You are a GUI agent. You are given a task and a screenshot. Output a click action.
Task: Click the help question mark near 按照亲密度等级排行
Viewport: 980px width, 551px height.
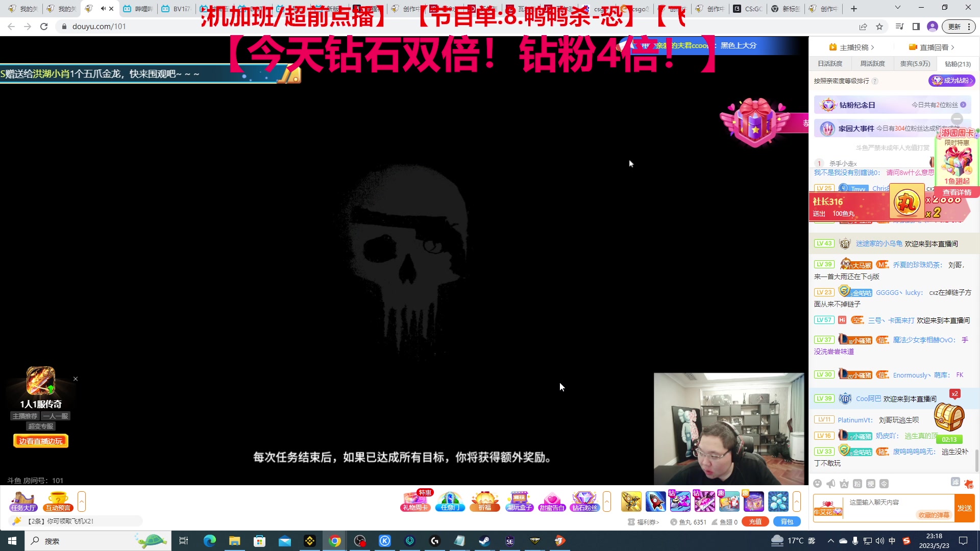875,81
